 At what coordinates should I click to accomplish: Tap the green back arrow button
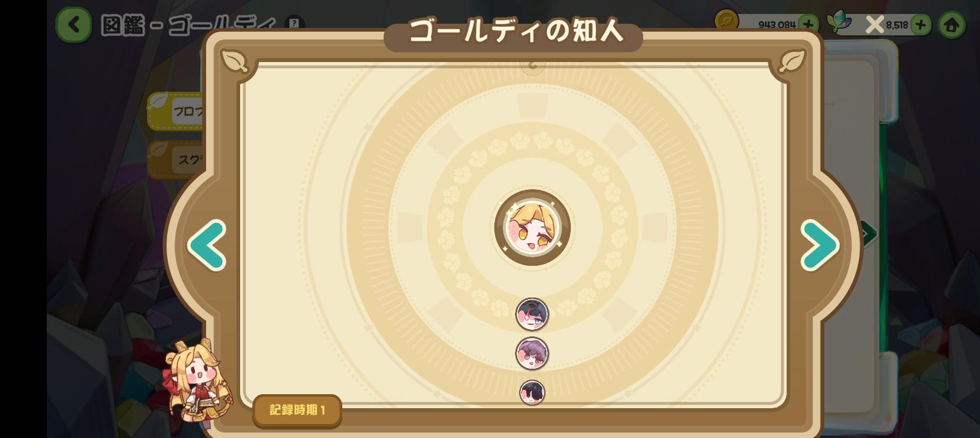[74, 25]
